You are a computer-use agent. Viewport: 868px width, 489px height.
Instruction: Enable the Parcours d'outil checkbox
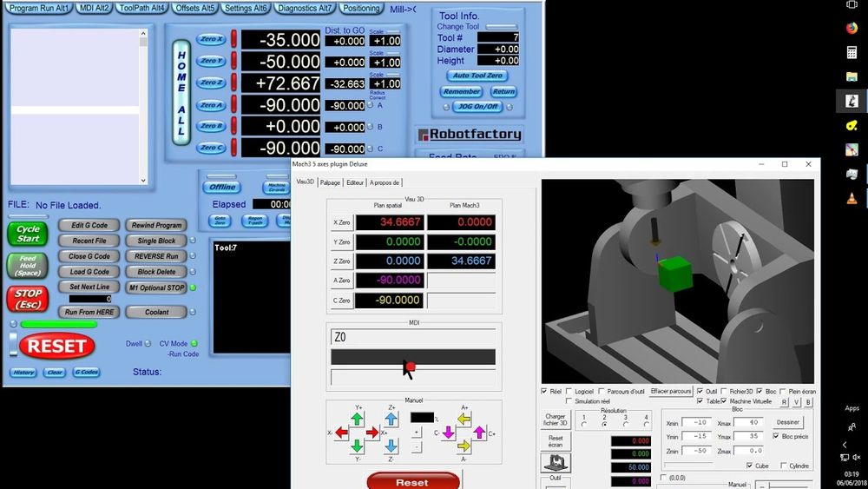[x=602, y=391]
